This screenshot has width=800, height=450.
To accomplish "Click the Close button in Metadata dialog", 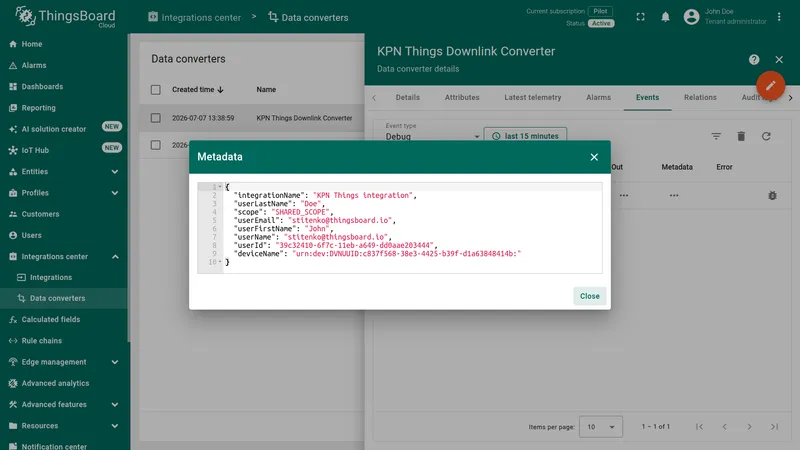I will click(589, 296).
